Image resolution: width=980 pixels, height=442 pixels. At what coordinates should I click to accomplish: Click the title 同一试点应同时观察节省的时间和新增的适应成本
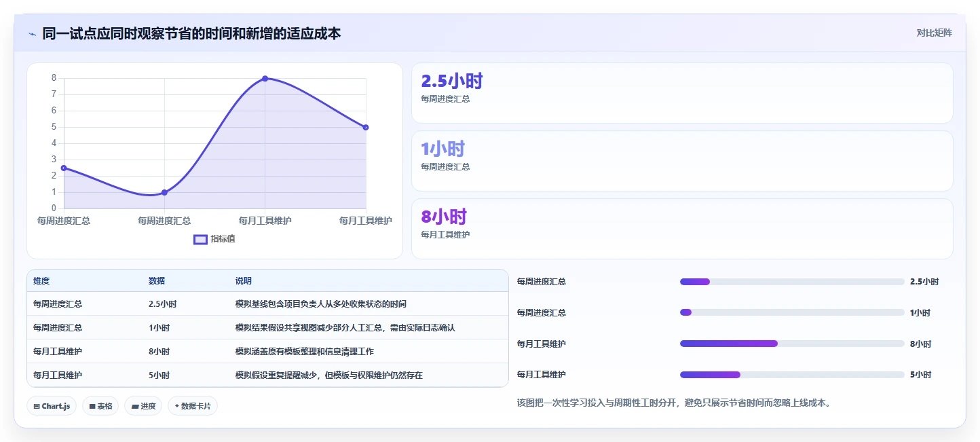191,33
